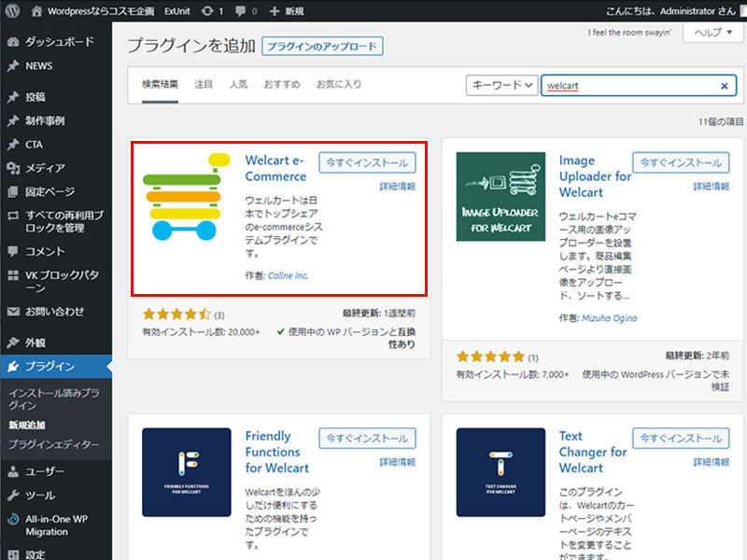
Task: Expand the キーワード search type dropdown
Action: 502,85
